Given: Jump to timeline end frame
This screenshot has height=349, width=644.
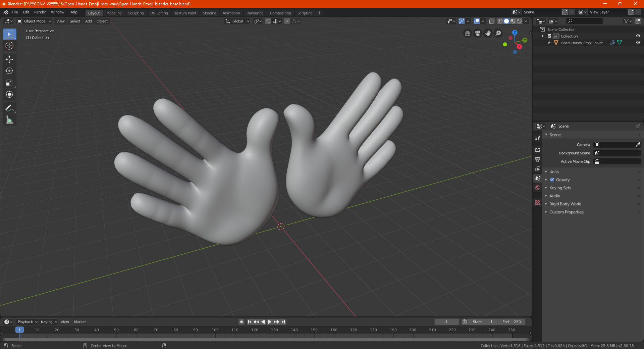Looking at the screenshot, I should [283, 322].
